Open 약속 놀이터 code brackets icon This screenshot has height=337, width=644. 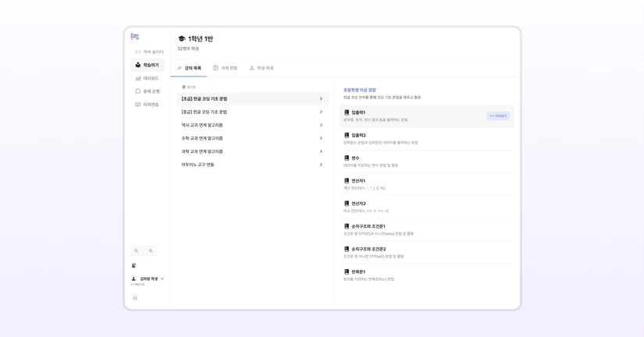(x=138, y=51)
